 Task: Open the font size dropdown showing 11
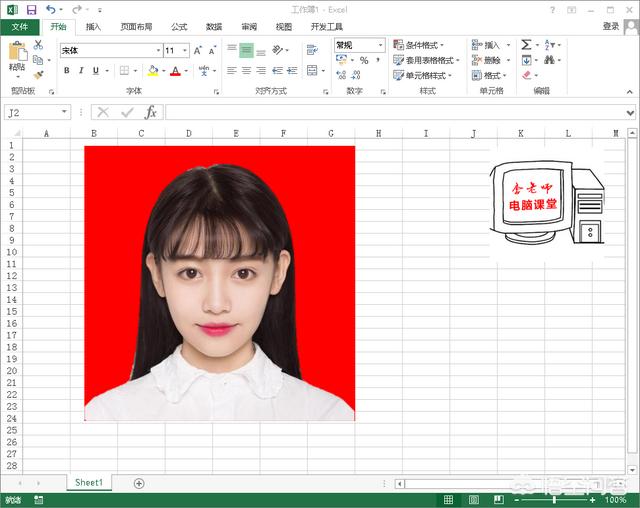(185, 50)
